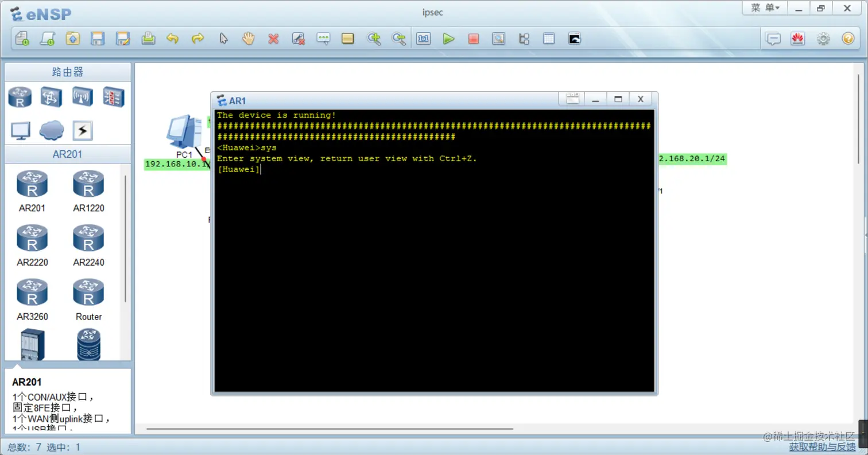The height and width of the screenshot is (455, 868).
Task: Reset zoom to 1:1
Action: pos(424,38)
